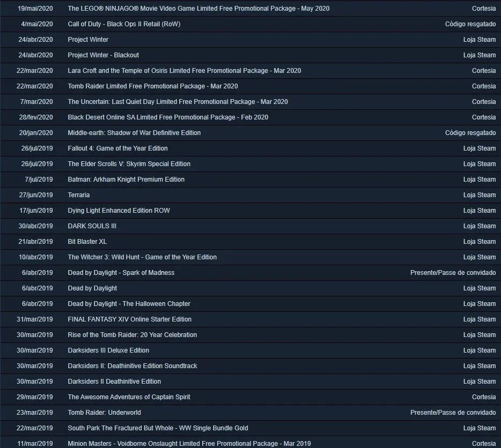Image resolution: width=501 pixels, height=448 pixels.
Task: Click Batman: Arkham Knight Premium Edition
Action: 126,180
